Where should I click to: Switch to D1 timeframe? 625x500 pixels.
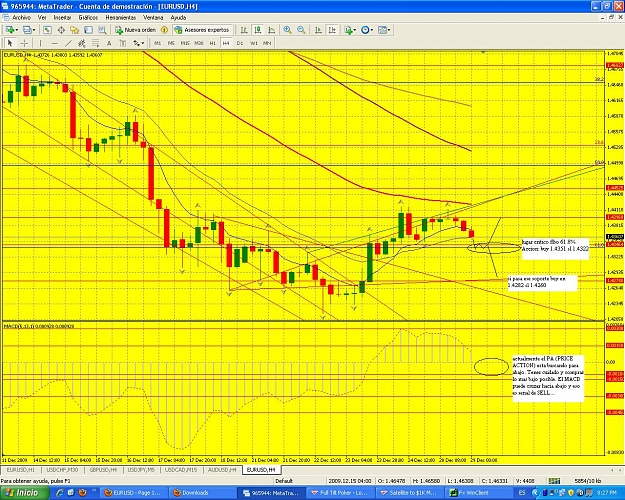tap(240, 43)
